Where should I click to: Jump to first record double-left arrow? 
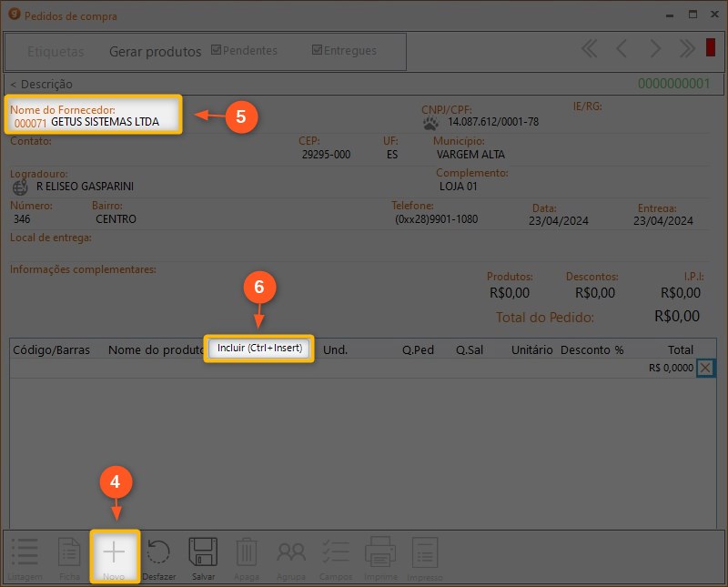point(590,49)
